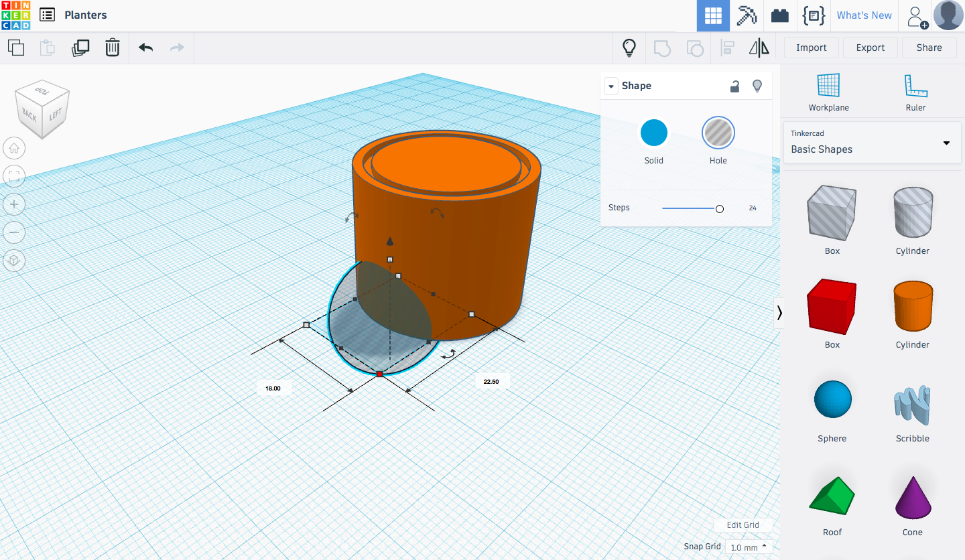The image size is (965, 560).
Task: Undo the last action
Action: tap(145, 48)
